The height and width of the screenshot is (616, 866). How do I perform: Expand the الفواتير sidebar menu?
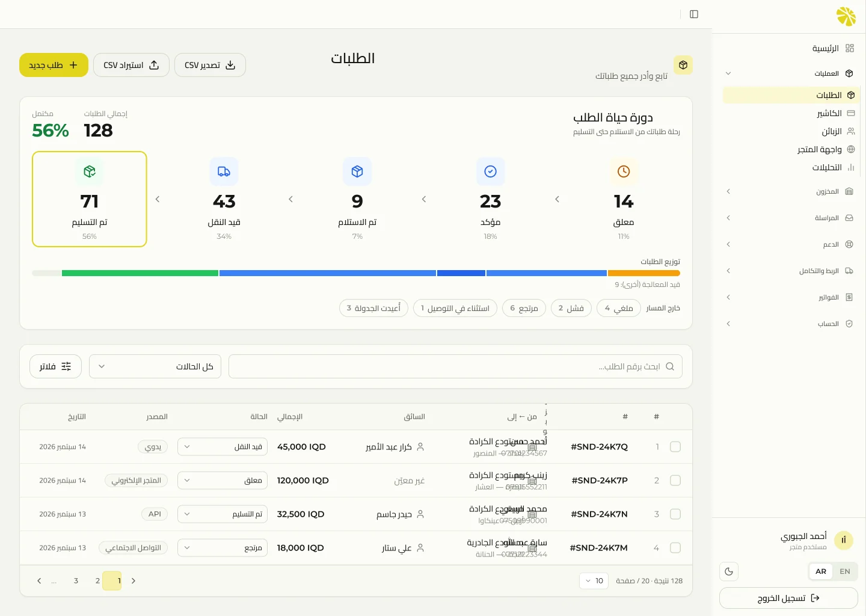tap(791, 297)
